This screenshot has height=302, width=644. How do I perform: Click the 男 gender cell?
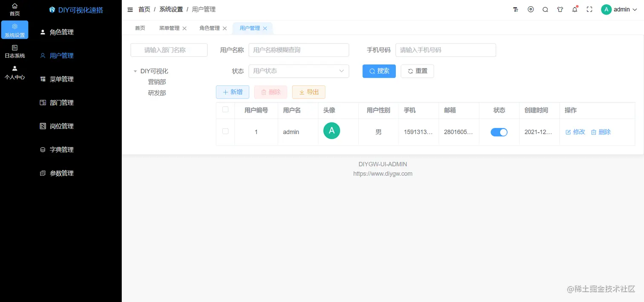pyautogui.click(x=379, y=132)
